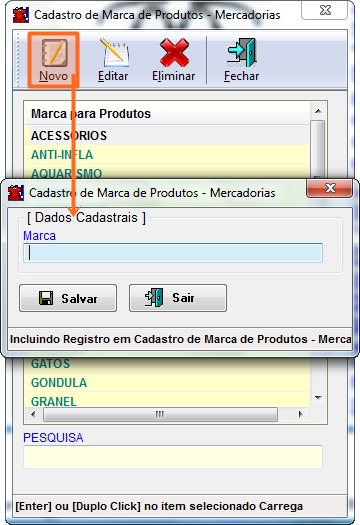
Task: Click the list's scroll down arrow
Action: pos(318,398)
